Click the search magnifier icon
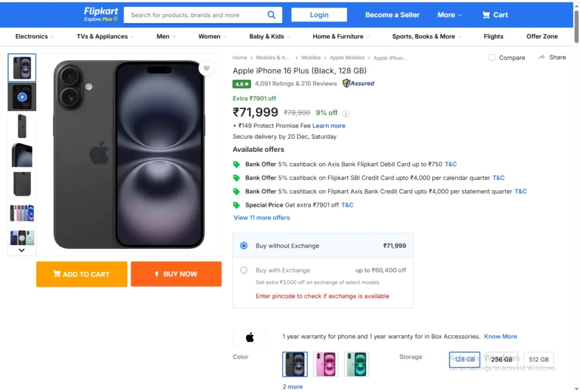 [272, 15]
